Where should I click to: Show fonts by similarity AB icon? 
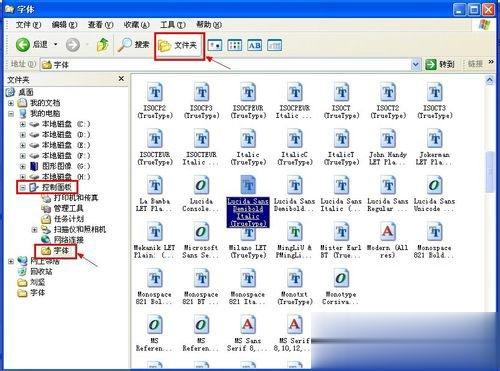pos(255,45)
